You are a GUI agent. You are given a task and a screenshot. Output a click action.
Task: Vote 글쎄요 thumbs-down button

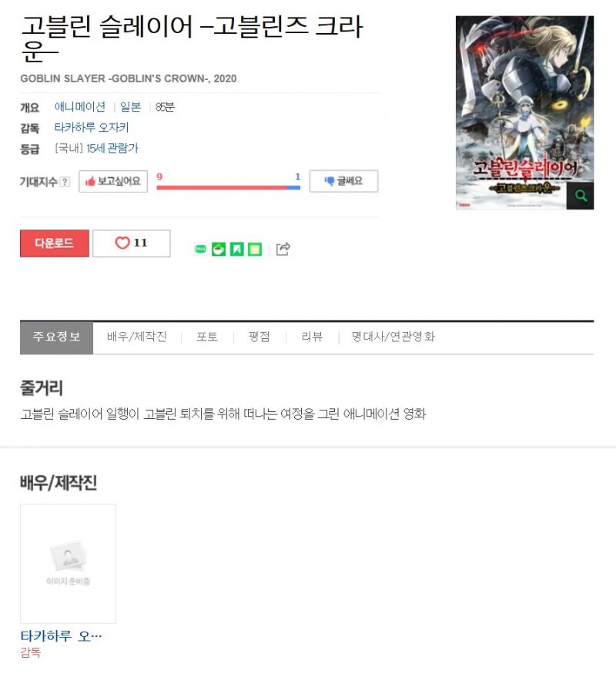tap(343, 181)
